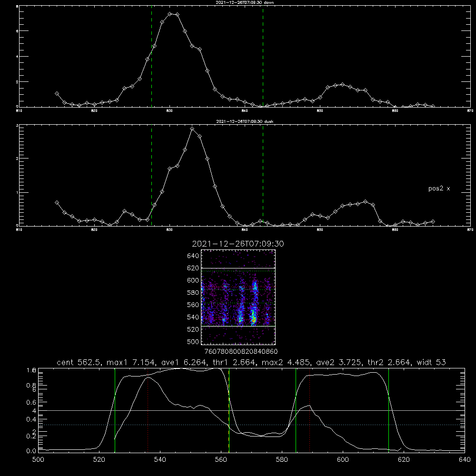Click dusk plot y-axis label 3

pos(17,125)
